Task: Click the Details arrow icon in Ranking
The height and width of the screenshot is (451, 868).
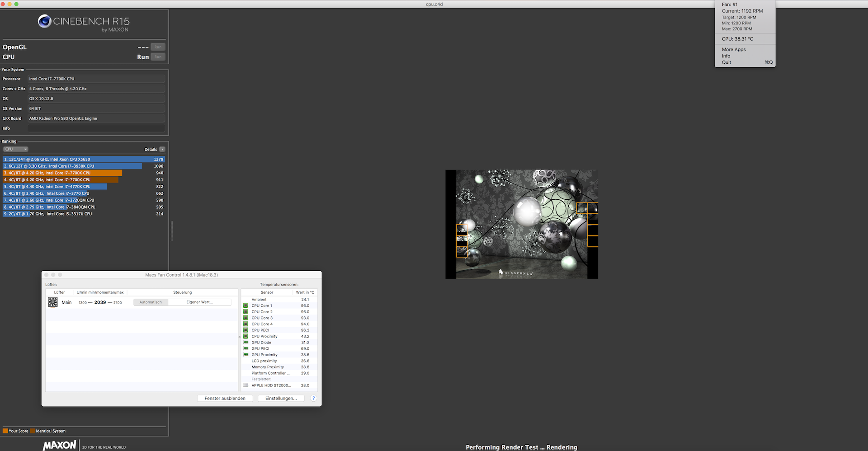Action: pos(162,149)
